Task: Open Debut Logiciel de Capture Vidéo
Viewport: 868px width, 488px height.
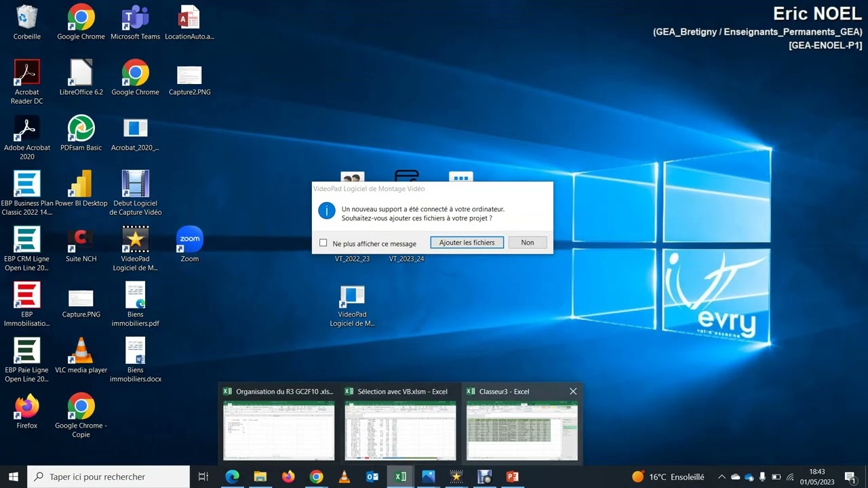Action: pos(136,193)
